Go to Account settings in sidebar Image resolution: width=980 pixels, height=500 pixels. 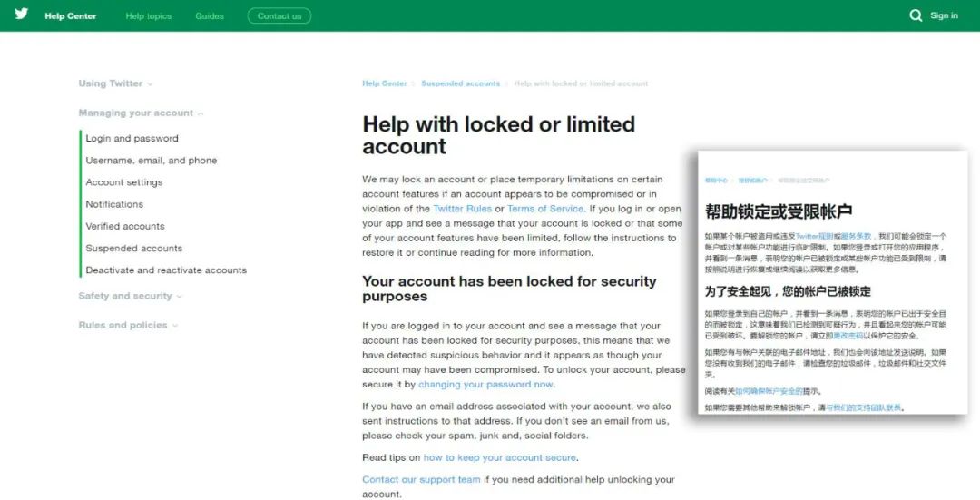[x=124, y=182]
